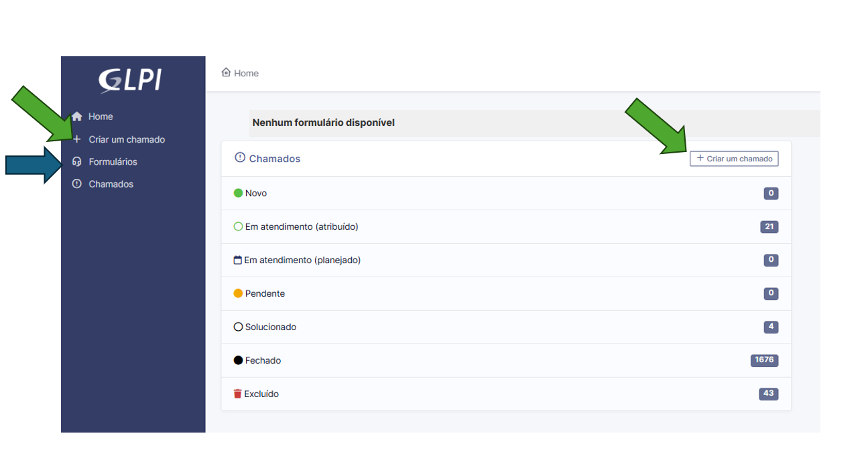Click the Home breadcrumb link
The width and height of the screenshot is (868, 456).
pyautogui.click(x=246, y=73)
